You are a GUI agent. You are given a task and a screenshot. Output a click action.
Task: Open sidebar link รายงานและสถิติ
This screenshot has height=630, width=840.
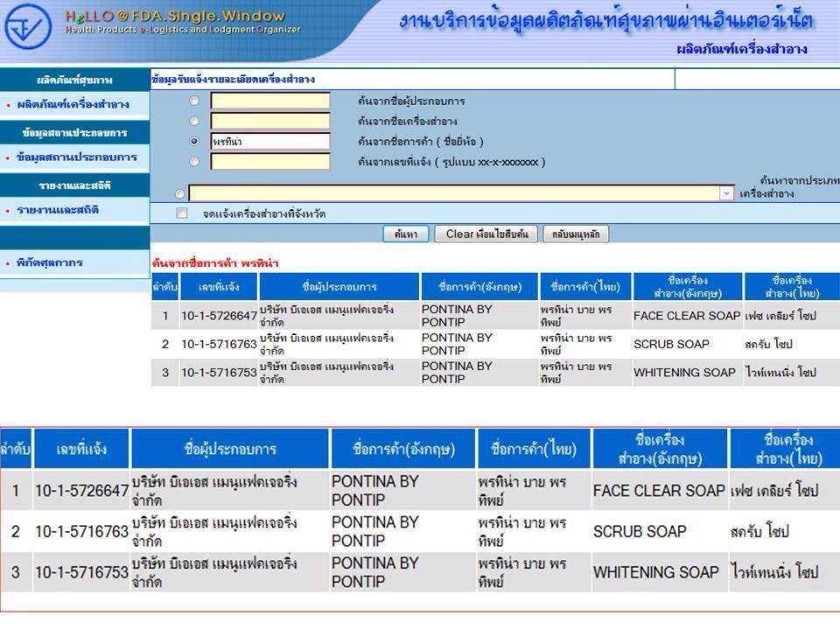[x=58, y=209]
